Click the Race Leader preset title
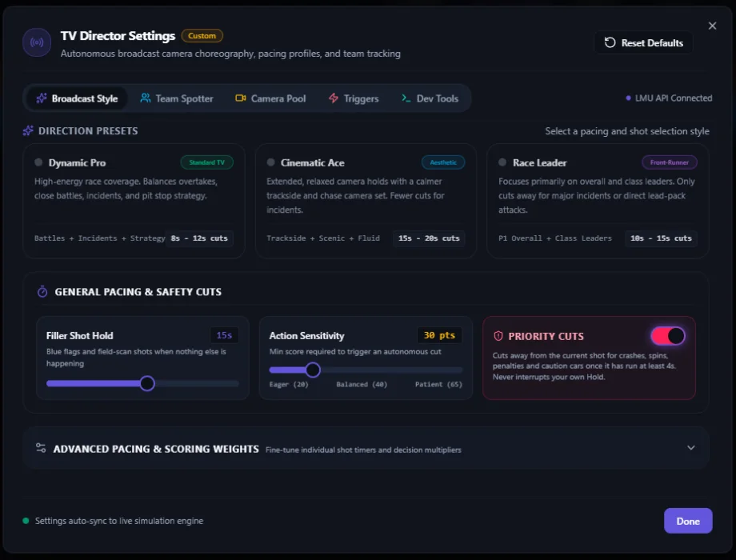Viewport: 736px width, 560px height. [539, 162]
